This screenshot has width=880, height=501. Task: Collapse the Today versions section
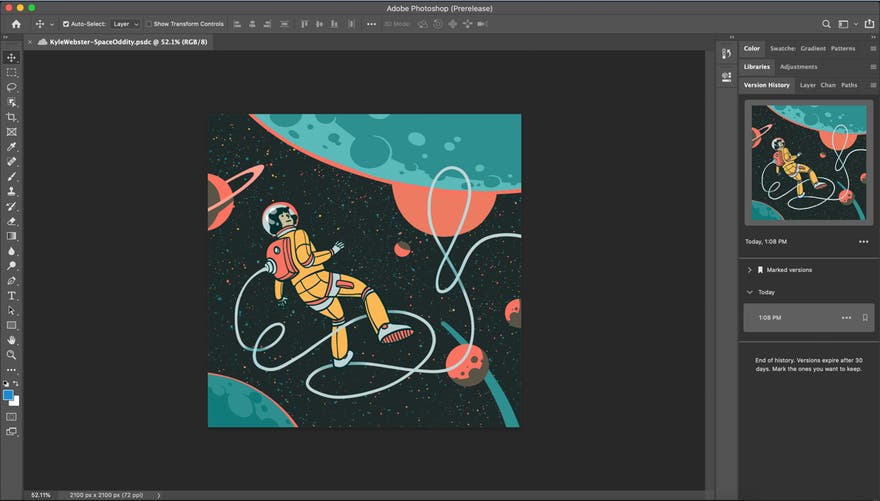pos(749,292)
